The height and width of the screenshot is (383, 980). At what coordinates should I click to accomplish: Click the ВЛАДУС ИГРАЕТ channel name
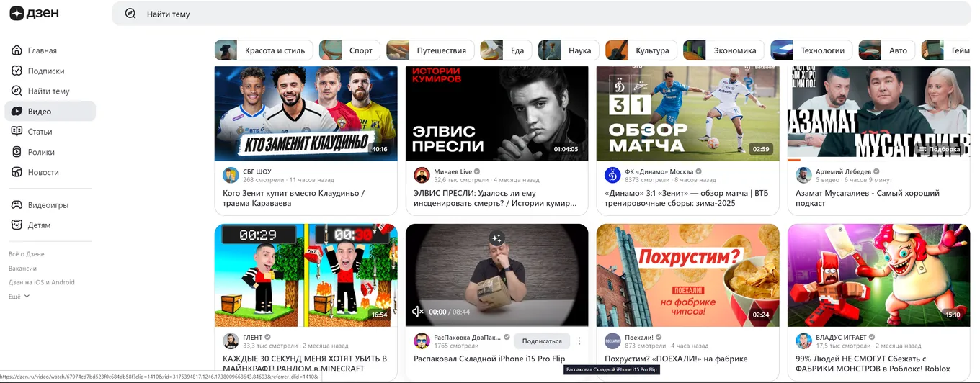click(x=841, y=337)
